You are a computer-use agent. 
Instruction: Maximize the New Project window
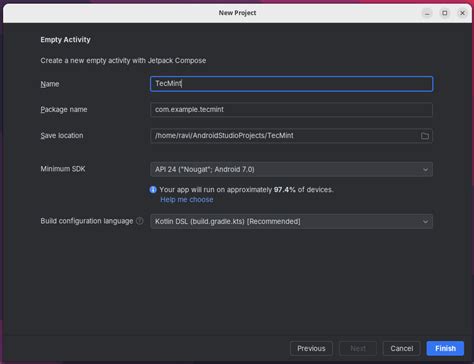pos(445,13)
